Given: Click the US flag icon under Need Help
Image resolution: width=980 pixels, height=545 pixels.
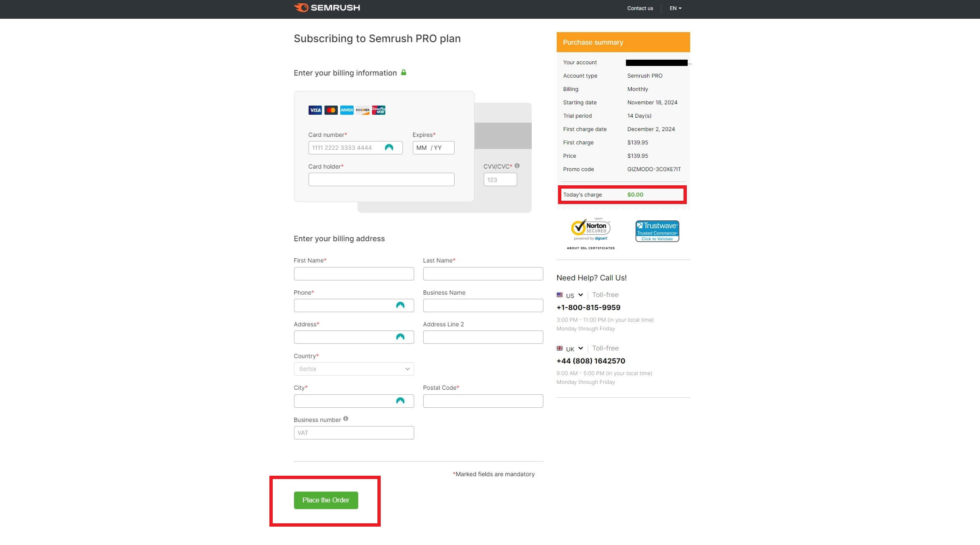Looking at the screenshot, I should pyautogui.click(x=560, y=295).
